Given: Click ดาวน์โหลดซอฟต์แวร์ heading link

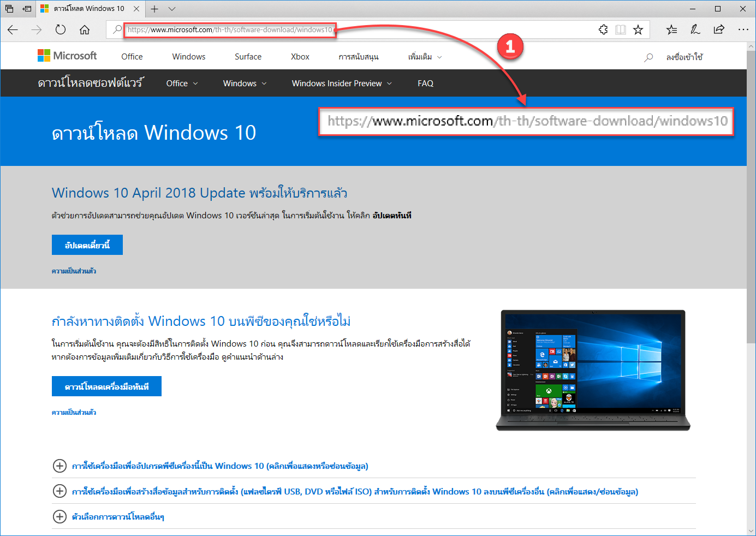Looking at the screenshot, I should [x=91, y=83].
